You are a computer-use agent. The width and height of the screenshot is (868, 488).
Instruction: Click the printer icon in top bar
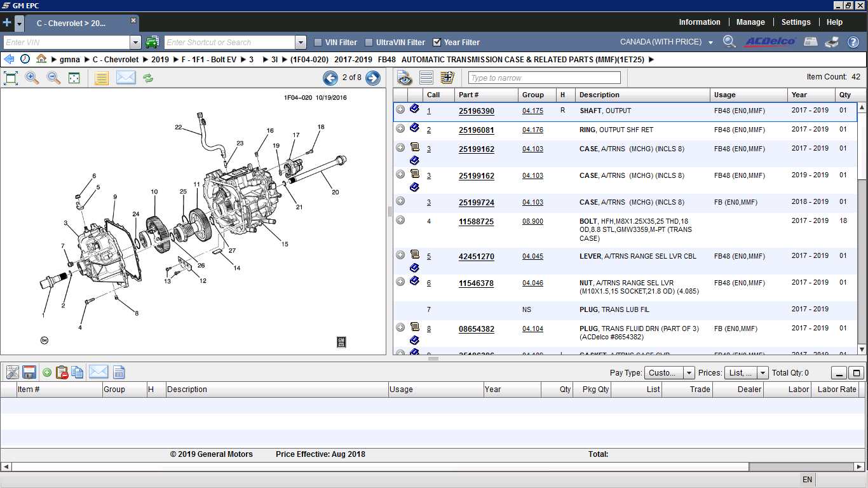point(832,43)
